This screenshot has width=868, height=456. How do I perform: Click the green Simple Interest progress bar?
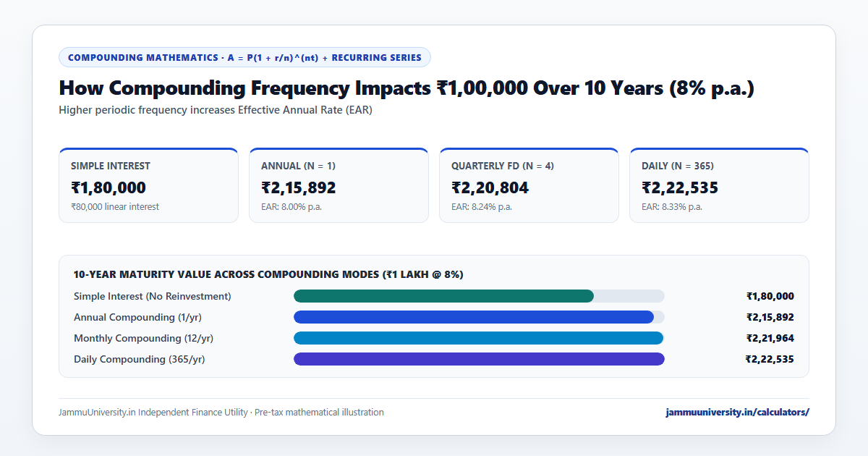(443, 296)
